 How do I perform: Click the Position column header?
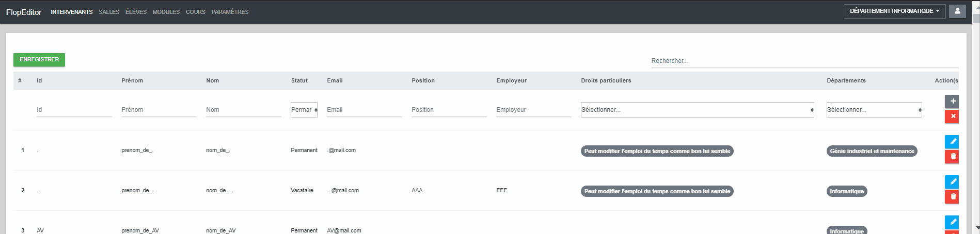(x=423, y=81)
